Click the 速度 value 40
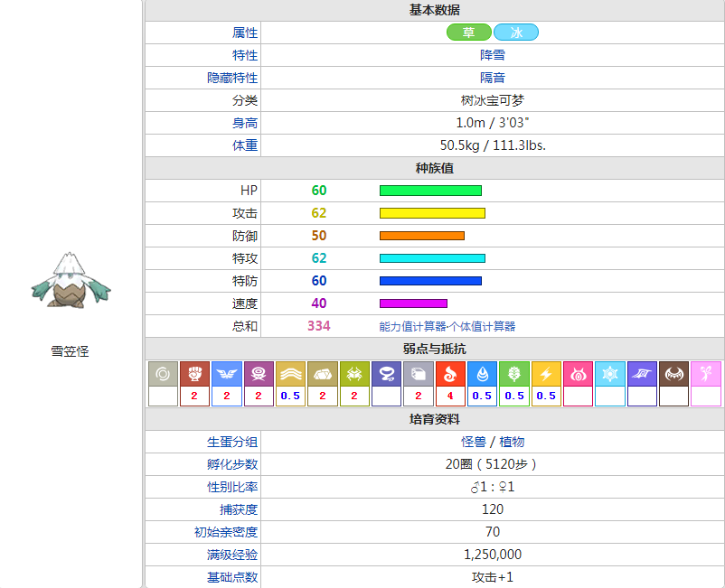 click(319, 303)
